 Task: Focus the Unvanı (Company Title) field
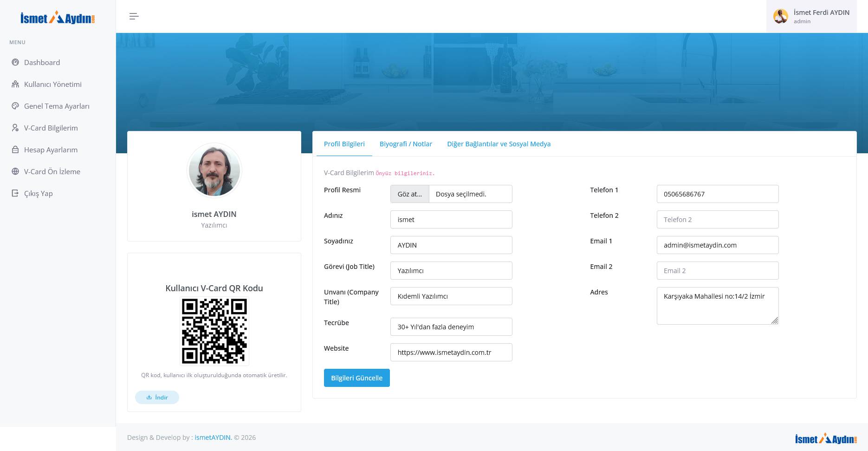451,296
